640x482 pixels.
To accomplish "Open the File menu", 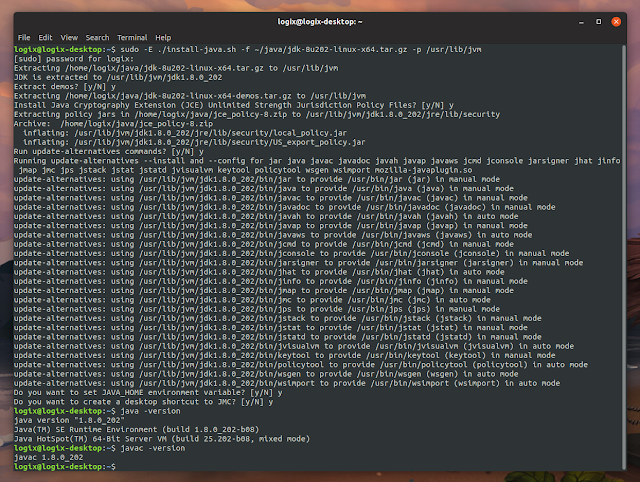I will point(24,38).
